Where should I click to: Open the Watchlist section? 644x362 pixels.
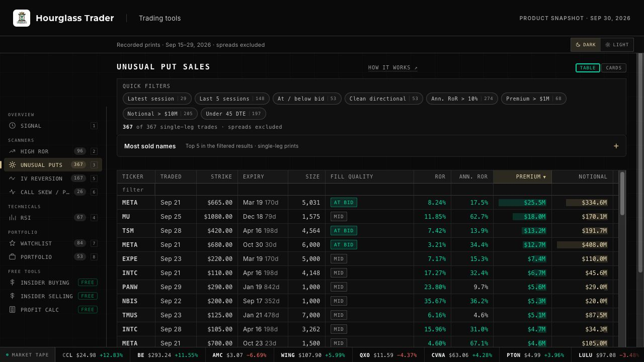tap(53, 243)
